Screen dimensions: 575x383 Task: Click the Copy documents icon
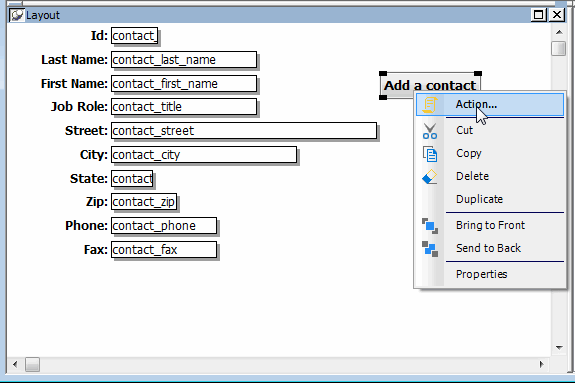tap(430, 154)
